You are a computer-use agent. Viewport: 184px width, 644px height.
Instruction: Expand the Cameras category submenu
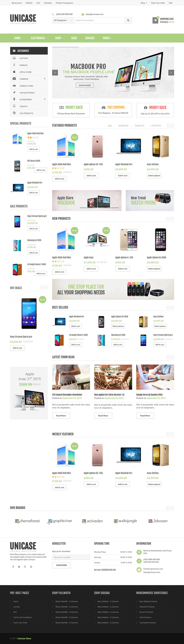(44, 78)
